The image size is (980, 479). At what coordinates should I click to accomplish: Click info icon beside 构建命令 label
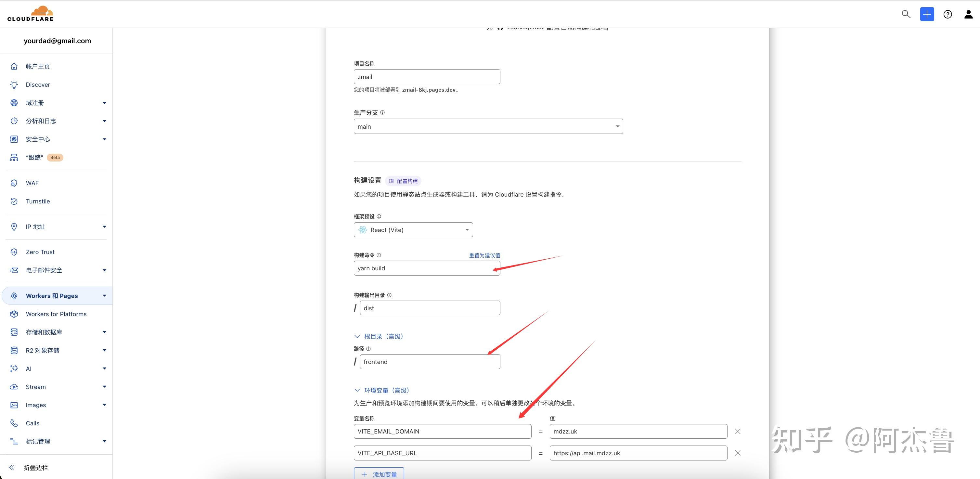(x=379, y=255)
